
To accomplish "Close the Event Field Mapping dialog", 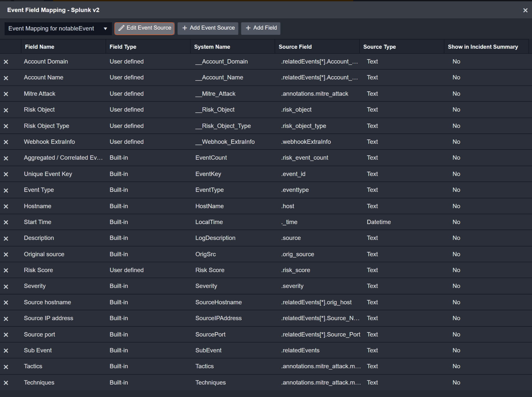I will [x=525, y=10].
